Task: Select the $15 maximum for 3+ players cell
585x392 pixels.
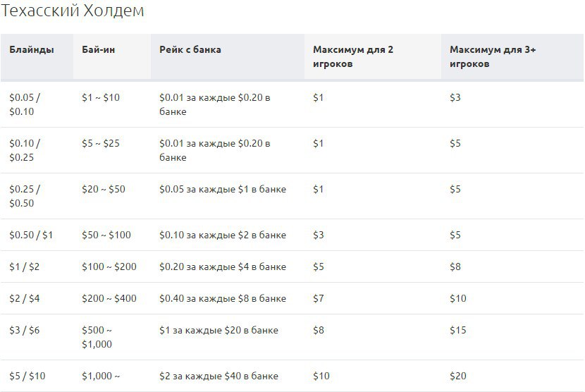Action: [457, 331]
